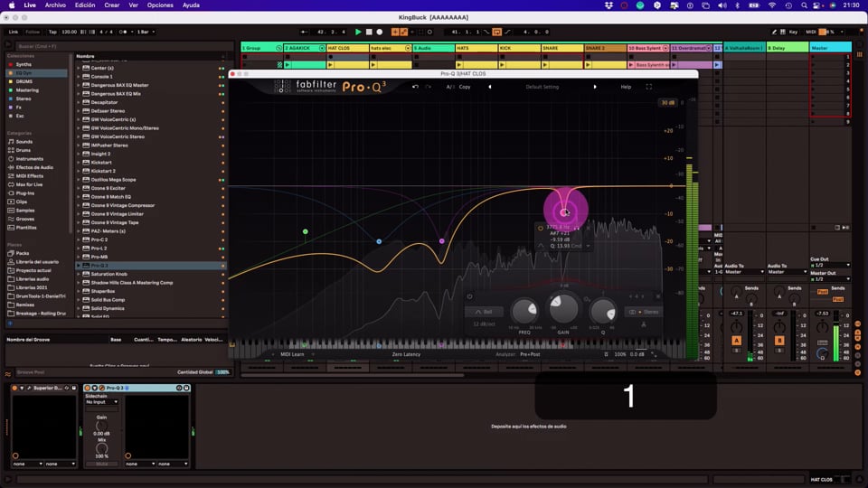Open the Ver menu
The image size is (868, 488).
134,5
